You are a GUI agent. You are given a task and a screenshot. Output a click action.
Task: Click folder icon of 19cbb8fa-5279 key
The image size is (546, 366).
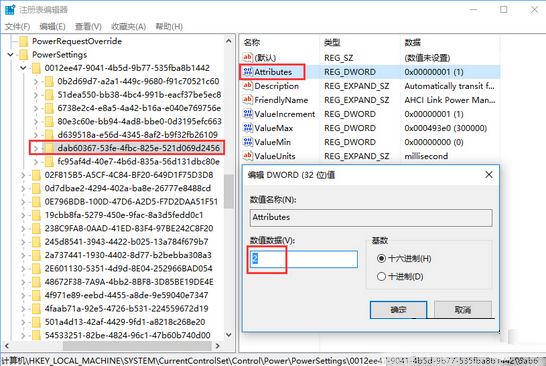pyautogui.click(x=36, y=215)
